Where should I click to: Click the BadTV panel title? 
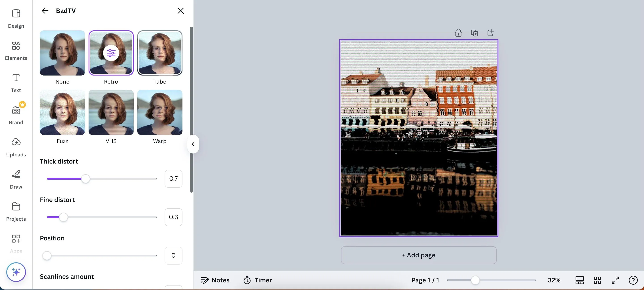tap(66, 11)
